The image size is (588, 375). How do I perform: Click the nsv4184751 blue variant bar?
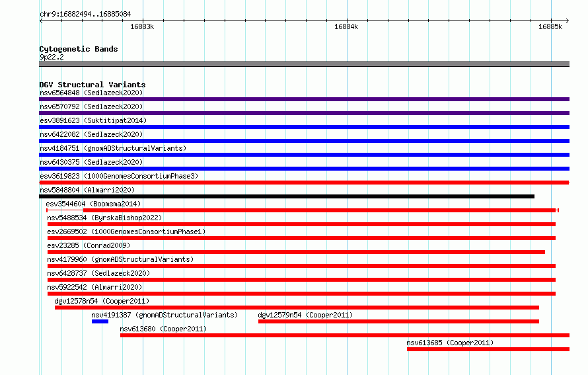pyautogui.click(x=304, y=155)
